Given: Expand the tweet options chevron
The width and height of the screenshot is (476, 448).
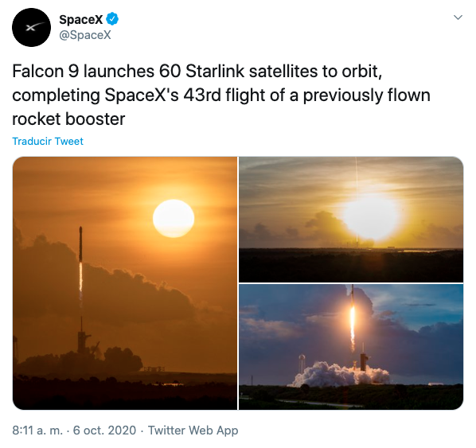Looking at the screenshot, I should point(458,18).
